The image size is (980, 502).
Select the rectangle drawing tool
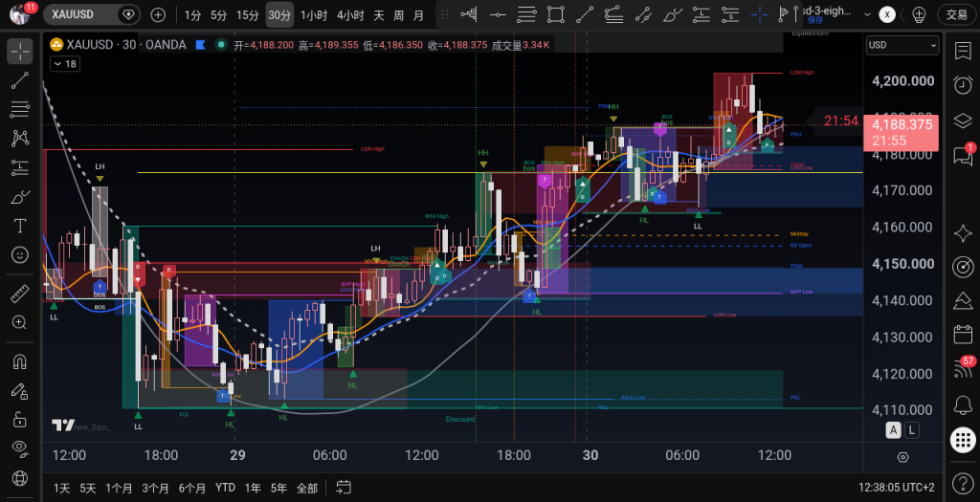(x=556, y=15)
